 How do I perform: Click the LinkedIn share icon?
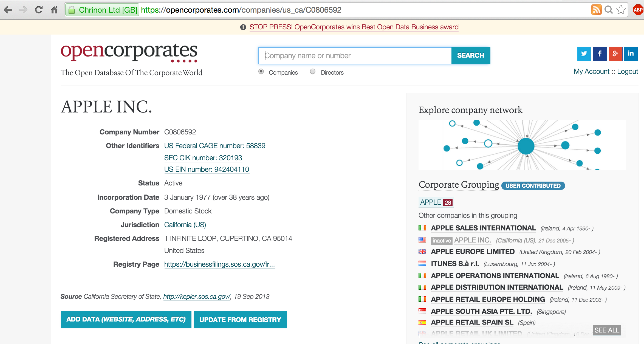point(631,54)
